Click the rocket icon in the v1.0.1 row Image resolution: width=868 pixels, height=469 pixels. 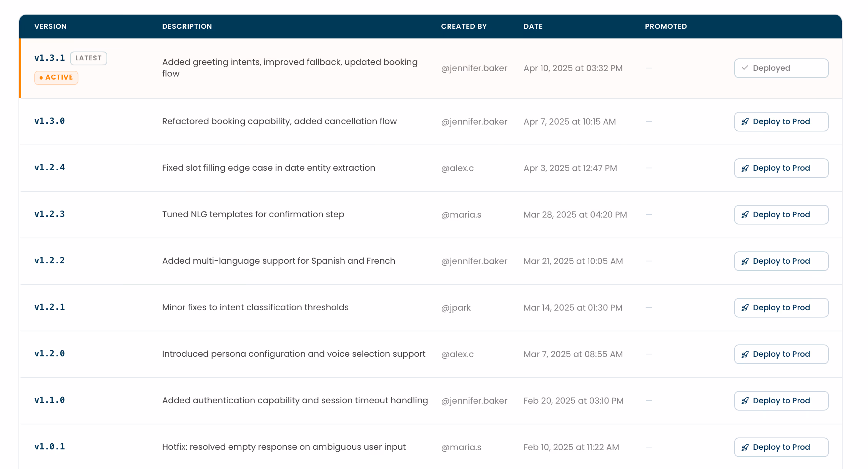(745, 447)
